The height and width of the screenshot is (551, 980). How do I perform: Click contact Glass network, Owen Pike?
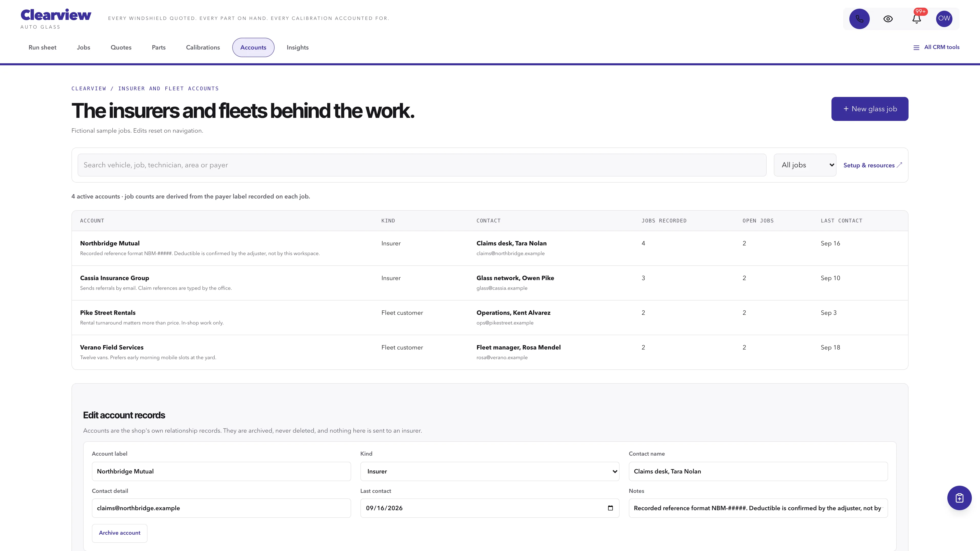pos(515,278)
